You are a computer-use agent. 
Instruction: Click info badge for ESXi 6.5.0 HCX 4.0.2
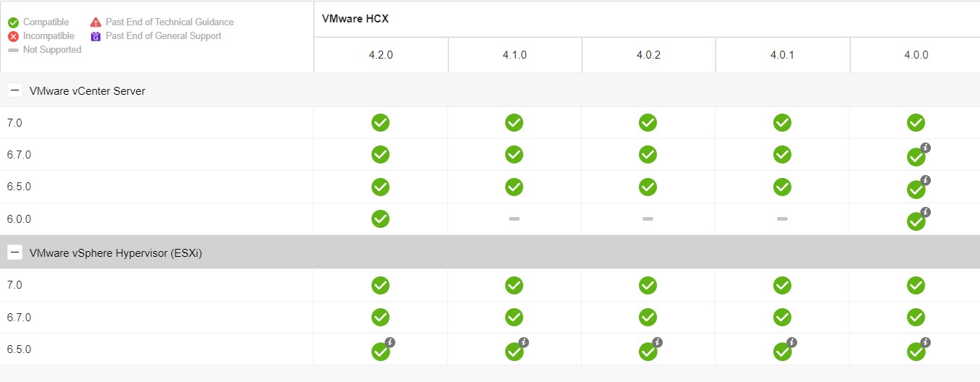pyautogui.click(x=658, y=342)
